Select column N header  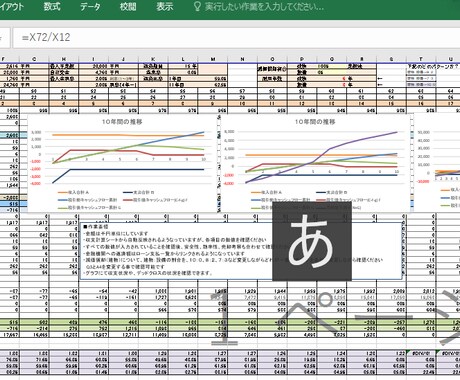click(242, 59)
